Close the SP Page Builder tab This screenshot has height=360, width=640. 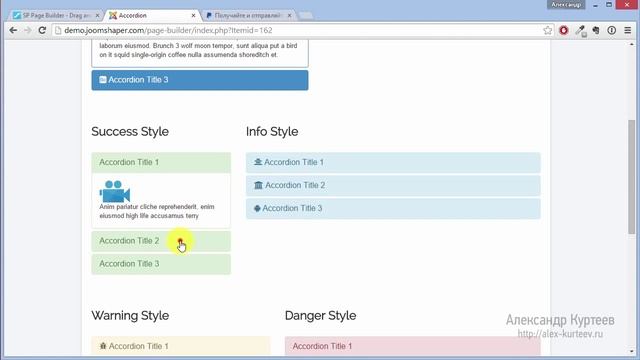tap(97, 16)
